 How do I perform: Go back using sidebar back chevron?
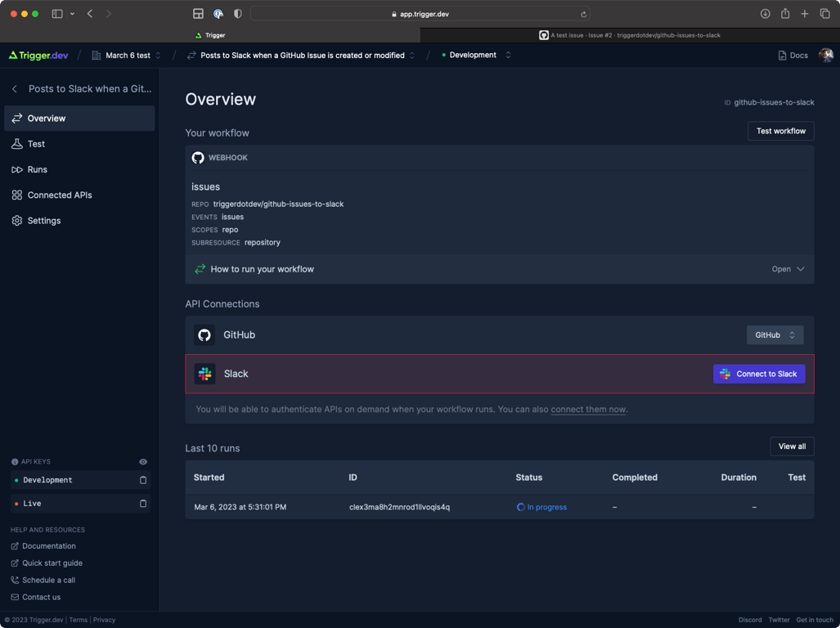[15, 89]
